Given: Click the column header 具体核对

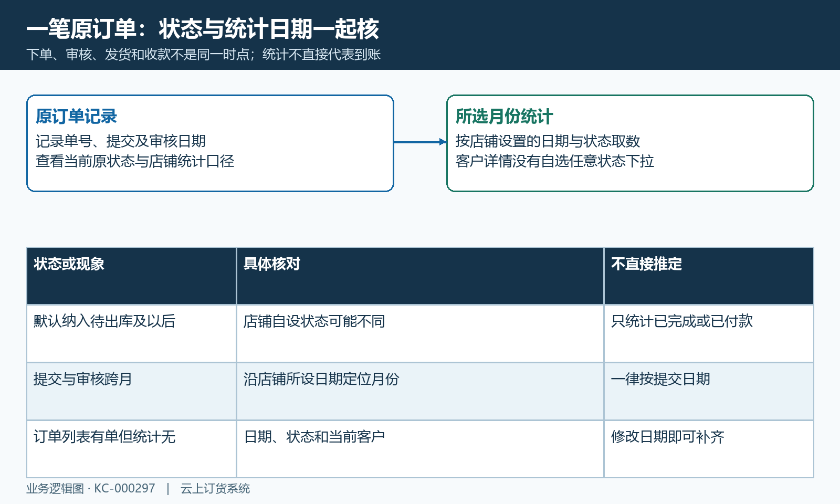Looking at the screenshot, I should (x=420, y=276).
